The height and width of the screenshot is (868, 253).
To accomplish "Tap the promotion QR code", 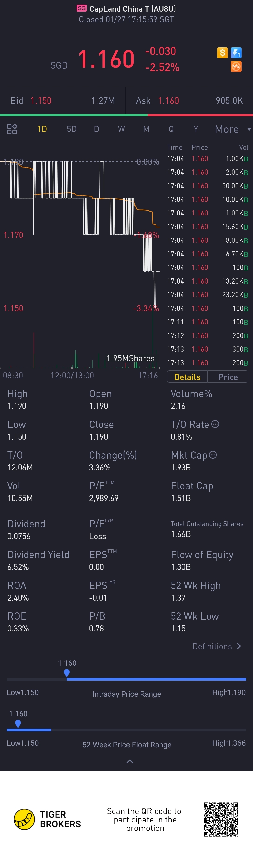I will coord(221,819).
